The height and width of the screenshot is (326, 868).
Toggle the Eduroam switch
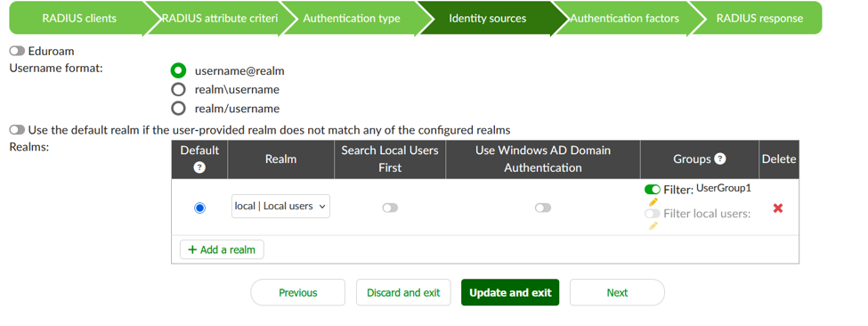(x=17, y=51)
